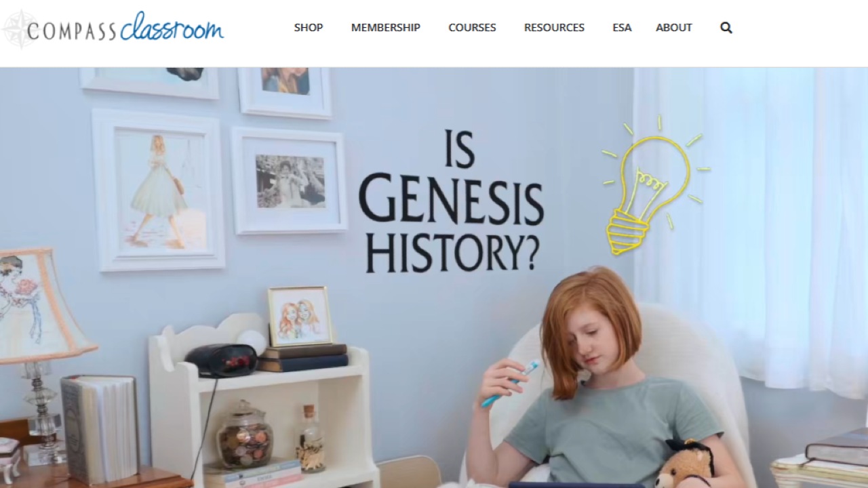Screen dimensions: 868x488
Task: Expand the COURSES navigation menu
Action: 472,28
